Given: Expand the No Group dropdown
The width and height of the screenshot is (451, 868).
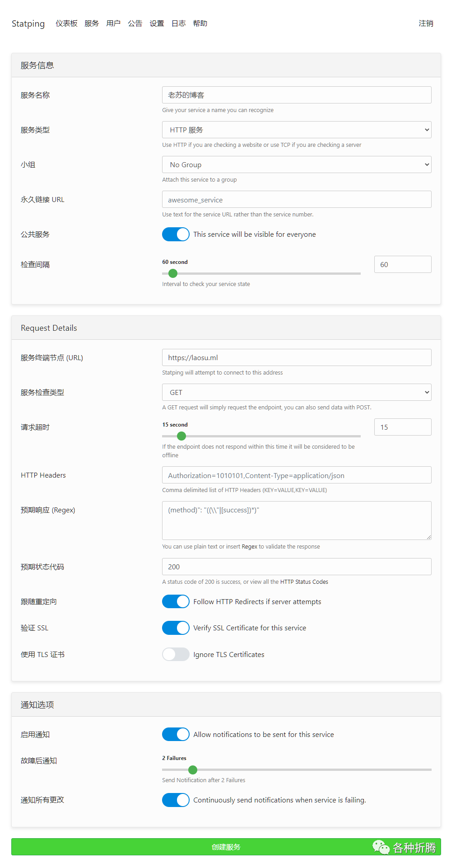Looking at the screenshot, I should tap(296, 164).
